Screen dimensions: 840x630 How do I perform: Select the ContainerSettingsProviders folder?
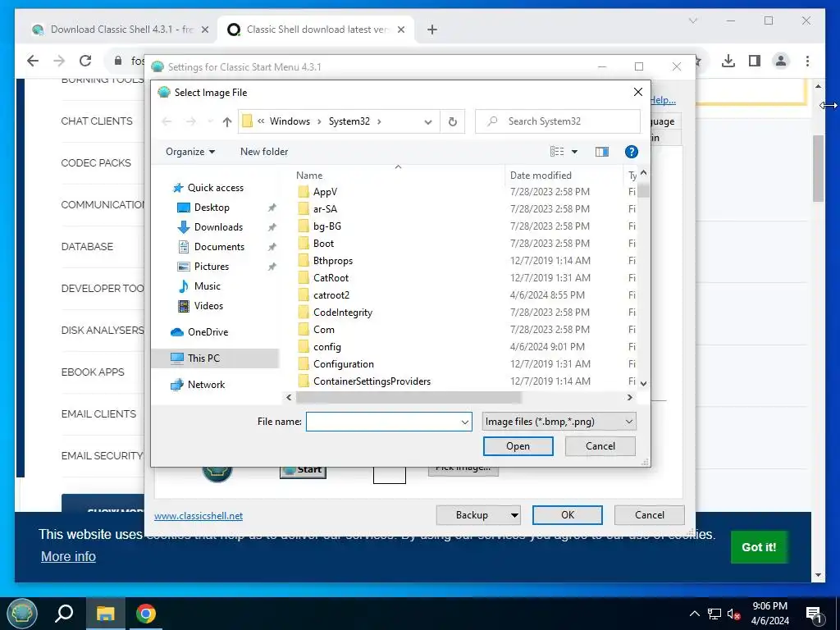(372, 381)
